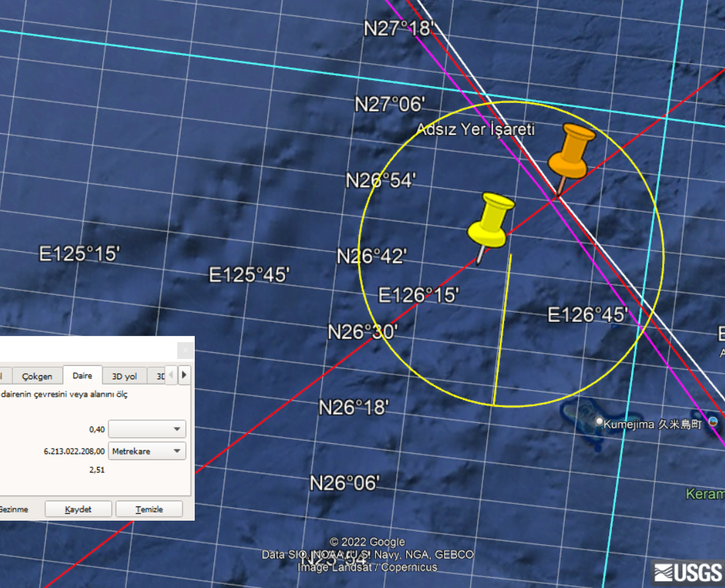Open the Metrekare area unit dropdown
Viewport: 725px width, 588px height.
(x=147, y=451)
